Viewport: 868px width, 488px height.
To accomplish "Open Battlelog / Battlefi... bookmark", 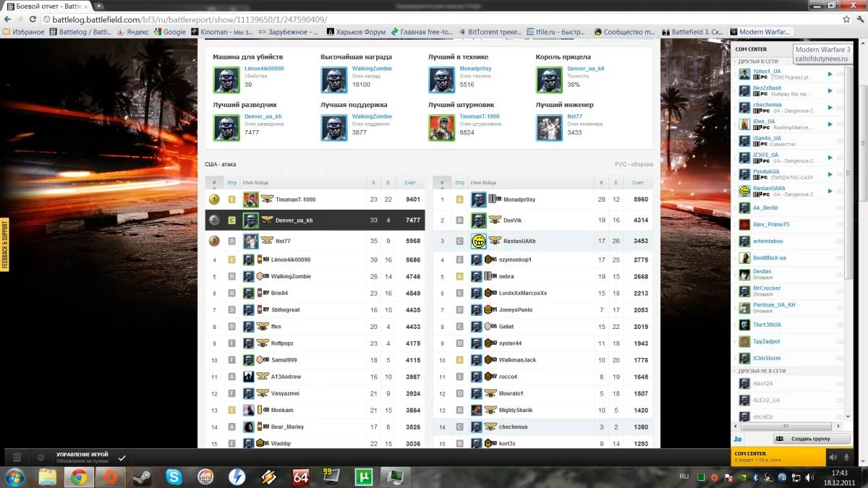I will (81, 32).
